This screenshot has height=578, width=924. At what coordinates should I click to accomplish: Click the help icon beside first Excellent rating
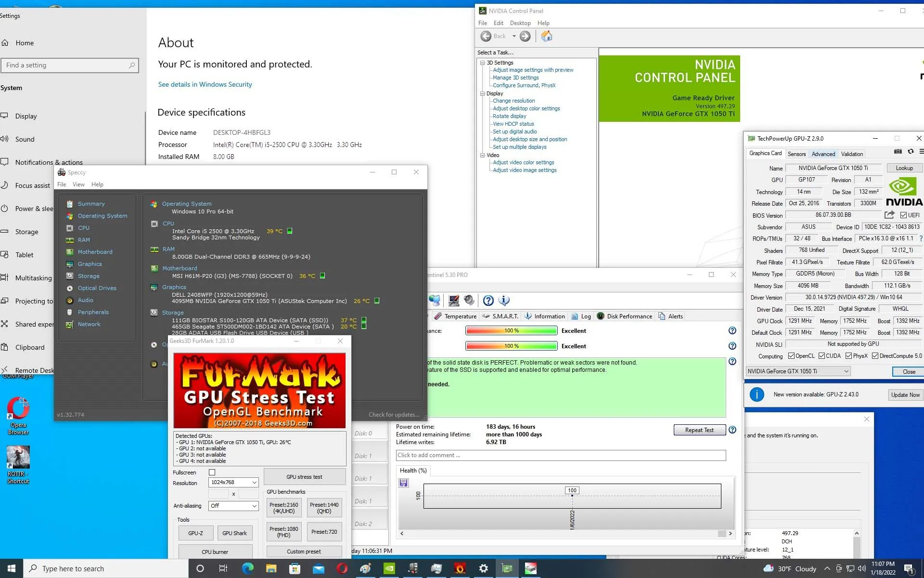click(x=732, y=330)
